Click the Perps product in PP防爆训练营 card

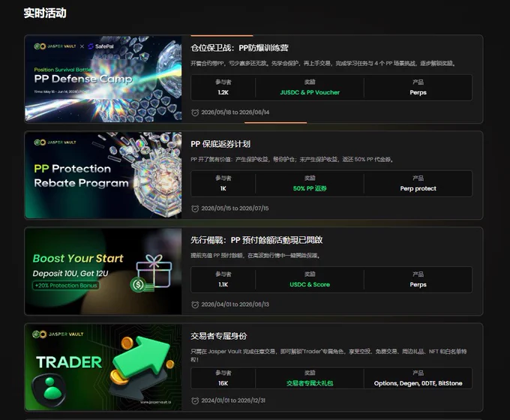tap(418, 92)
